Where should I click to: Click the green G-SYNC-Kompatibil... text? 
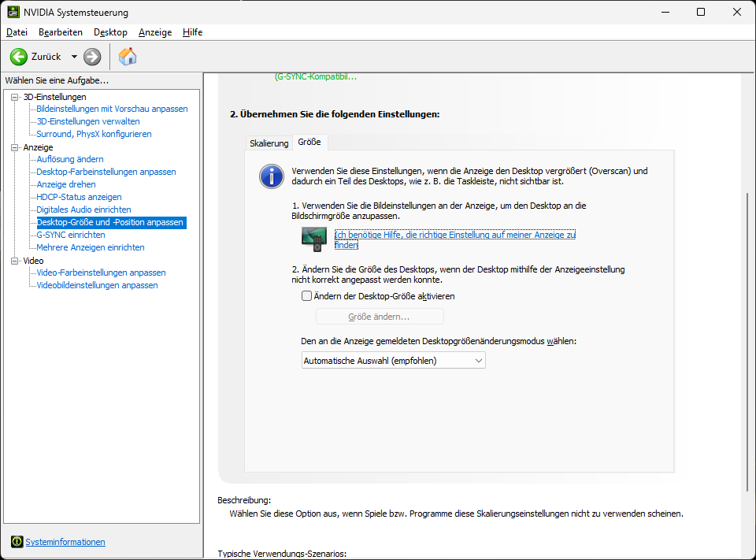316,76
